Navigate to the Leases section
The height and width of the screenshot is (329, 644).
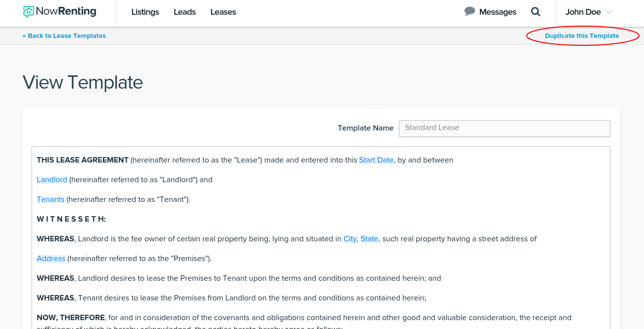click(223, 12)
